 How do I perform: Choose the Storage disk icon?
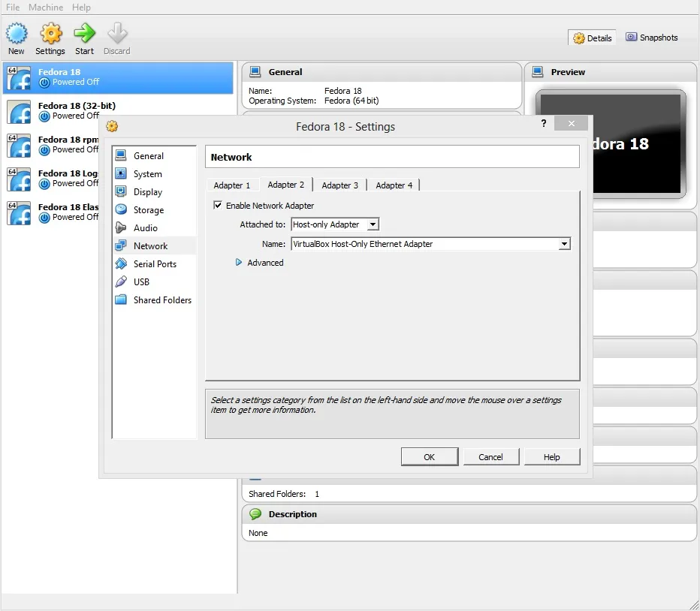coord(121,210)
